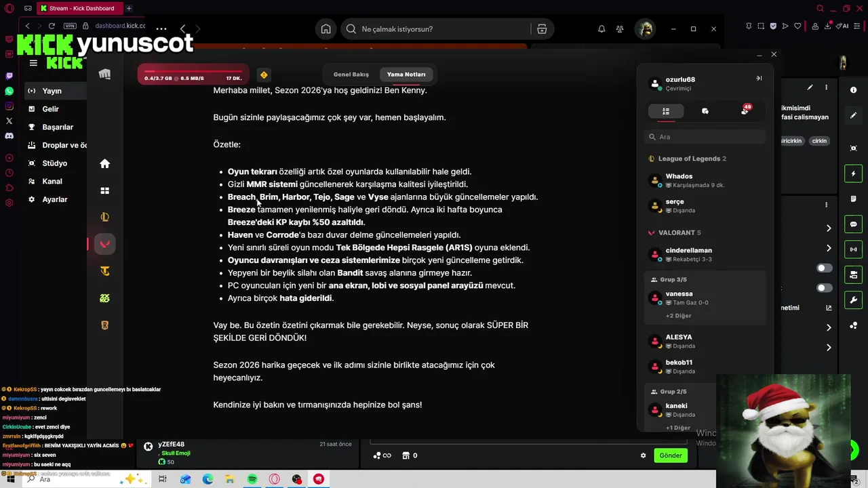Select friend cinderellaman

[x=705, y=254]
